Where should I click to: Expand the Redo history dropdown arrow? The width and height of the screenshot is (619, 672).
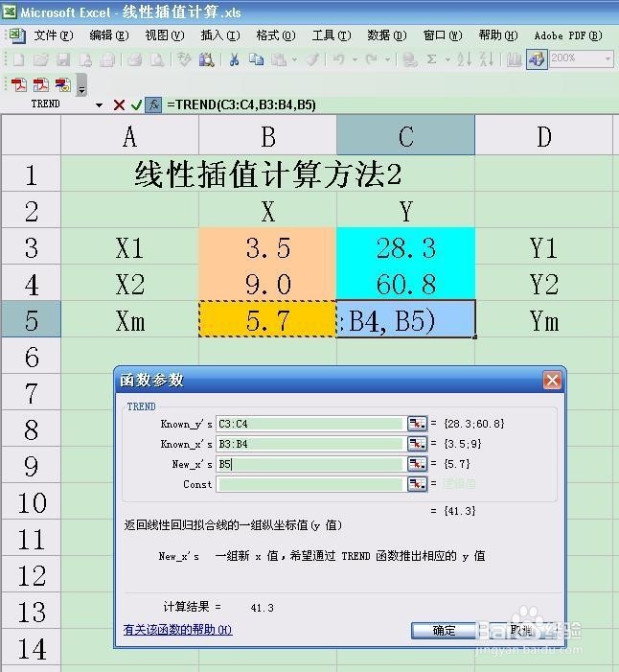pyautogui.click(x=387, y=59)
